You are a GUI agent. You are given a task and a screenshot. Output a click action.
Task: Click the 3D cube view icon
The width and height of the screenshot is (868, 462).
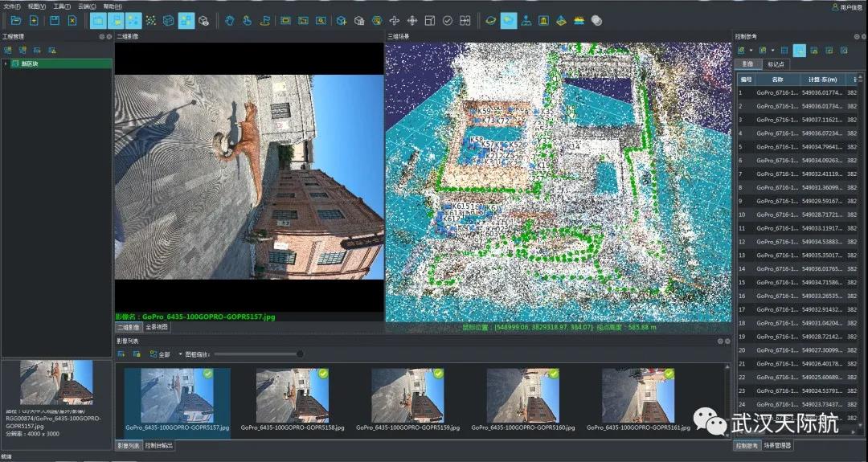tap(168, 20)
